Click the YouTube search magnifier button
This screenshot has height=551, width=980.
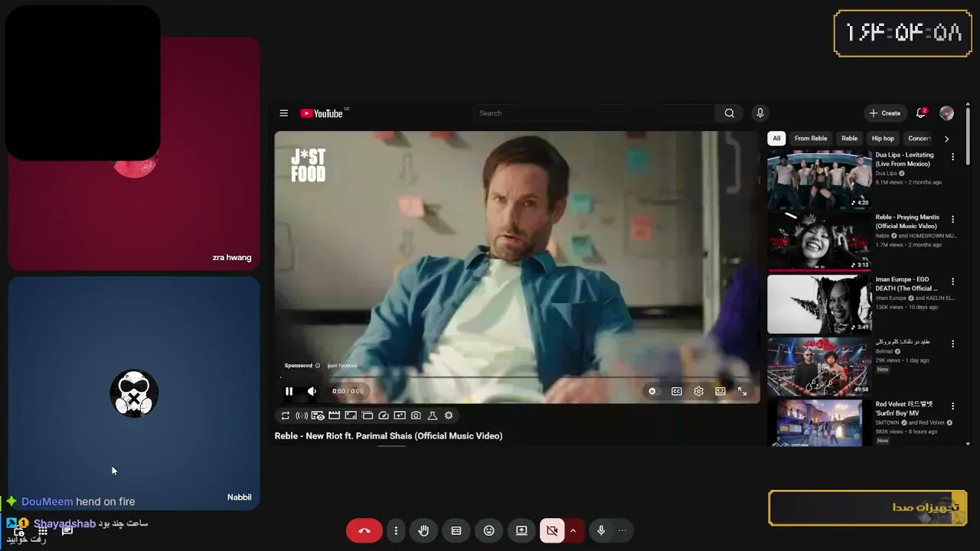[x=729, y=113]
